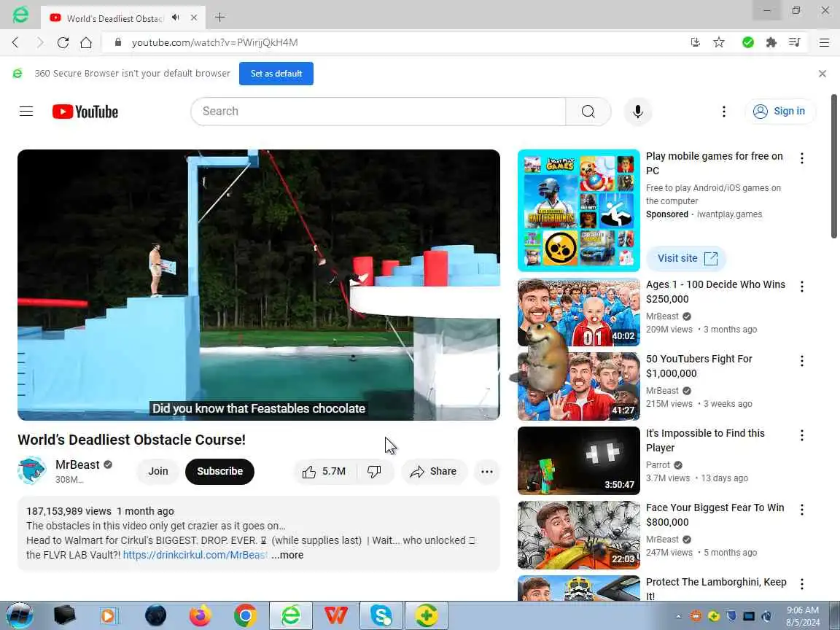Open MrBeast channel avatar
The image size is (840, 630).
pyautogui.click(x=31, y=470)
